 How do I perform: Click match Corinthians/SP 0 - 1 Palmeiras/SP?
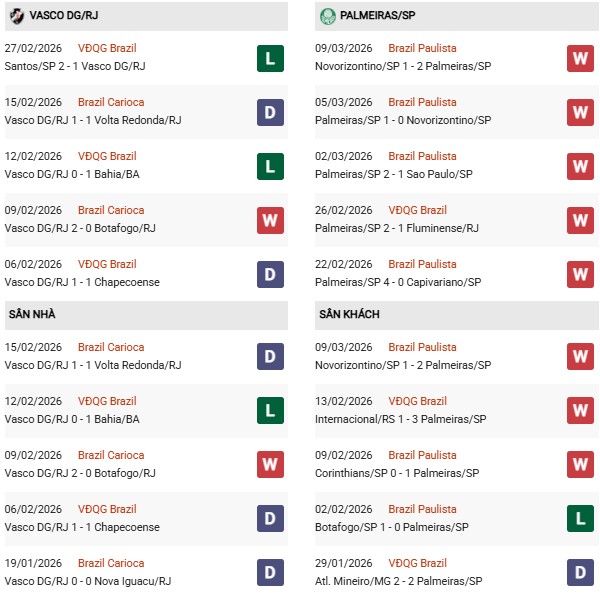[397, 473]
